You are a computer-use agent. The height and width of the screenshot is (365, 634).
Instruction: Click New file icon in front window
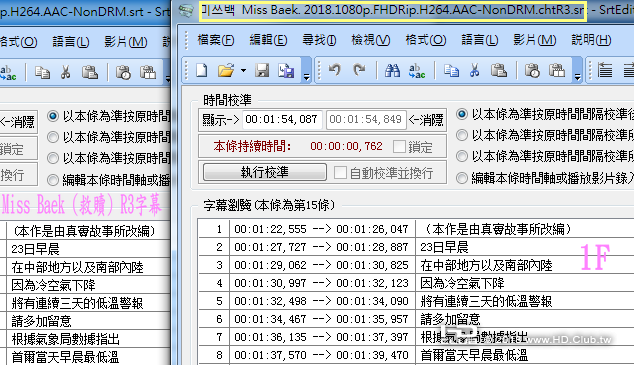[x=201, y=71]
